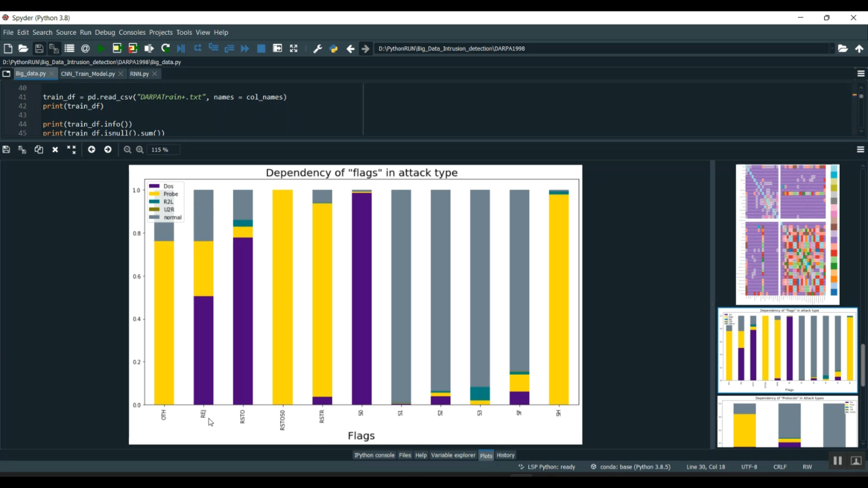Toggle the pause button in bottom right

[837, 461]
